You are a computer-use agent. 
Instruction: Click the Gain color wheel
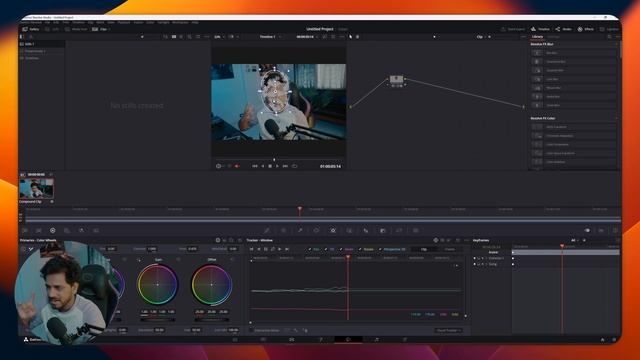click(x=158, y=284)
